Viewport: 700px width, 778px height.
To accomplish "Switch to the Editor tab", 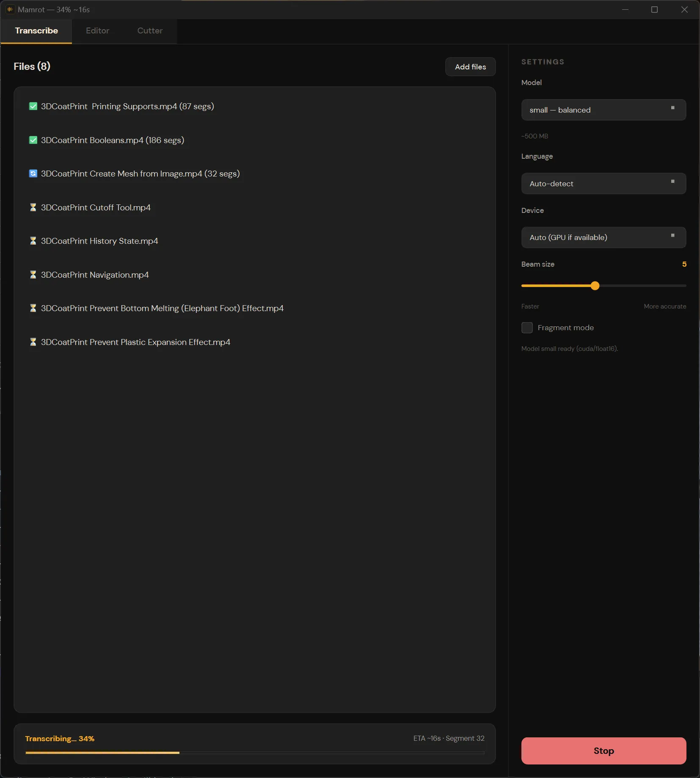I will coord(97,30).
